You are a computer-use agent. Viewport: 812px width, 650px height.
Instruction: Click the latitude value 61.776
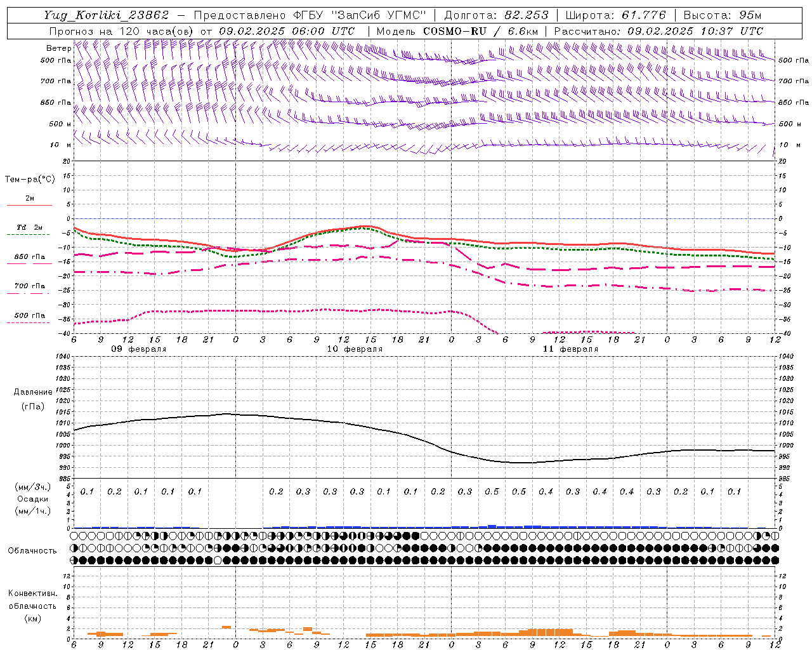pyautogui.click(x=644, y=15)
